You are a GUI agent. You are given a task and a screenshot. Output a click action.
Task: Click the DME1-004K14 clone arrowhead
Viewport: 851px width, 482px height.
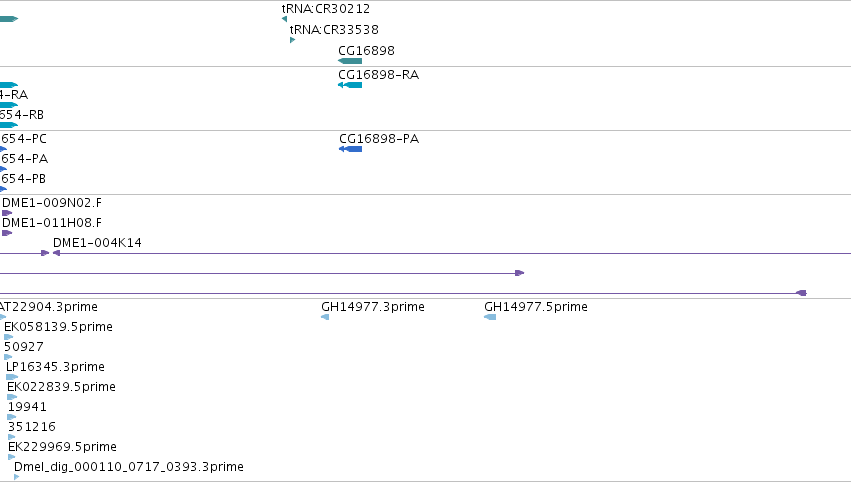pos(56,253)
